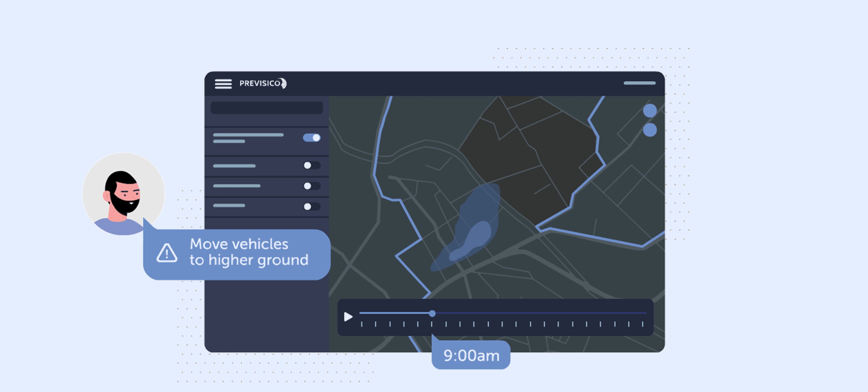Enable the fourth layer toggle
The image size is (868, 392).
tap(312, 206)
